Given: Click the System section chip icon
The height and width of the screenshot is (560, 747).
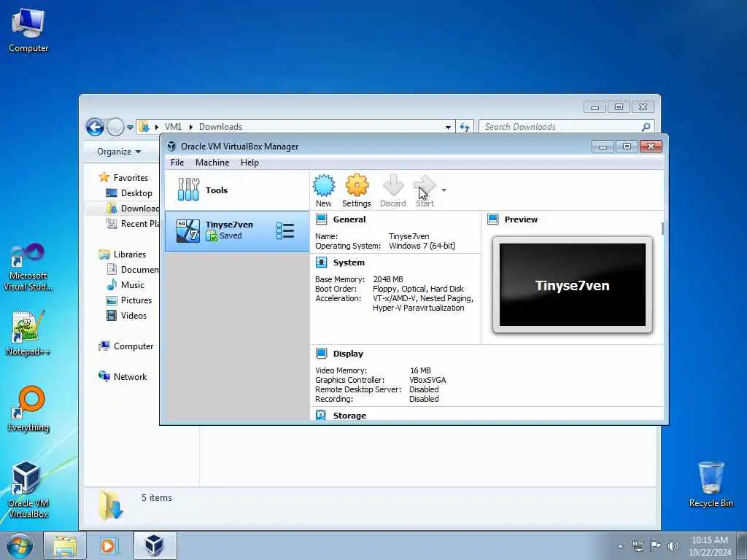Looking at the screenshot, I should point(322,262).
